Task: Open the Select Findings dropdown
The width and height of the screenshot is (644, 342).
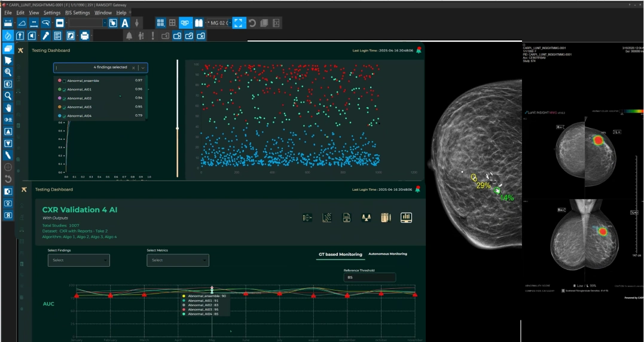Action: [x=78, y=260]
